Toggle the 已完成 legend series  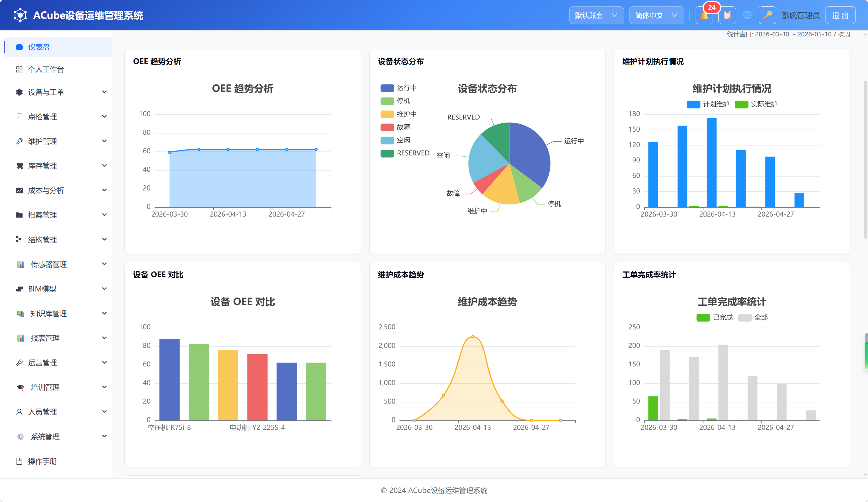714,318
